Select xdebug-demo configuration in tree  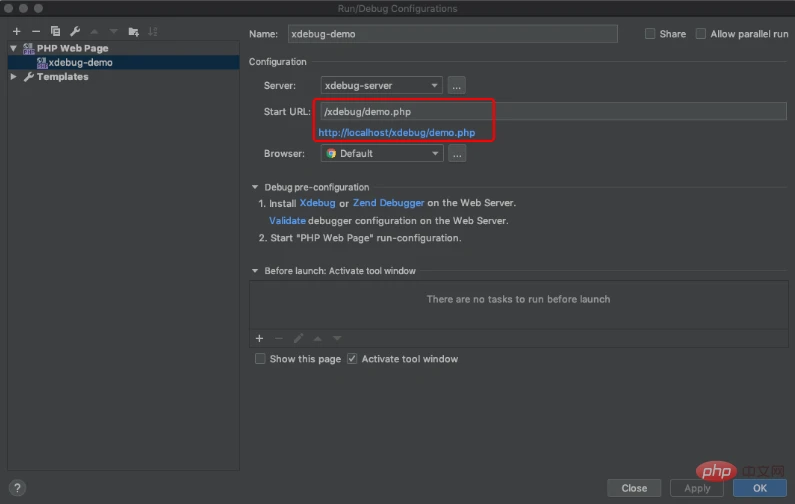[x=123, y=62]
